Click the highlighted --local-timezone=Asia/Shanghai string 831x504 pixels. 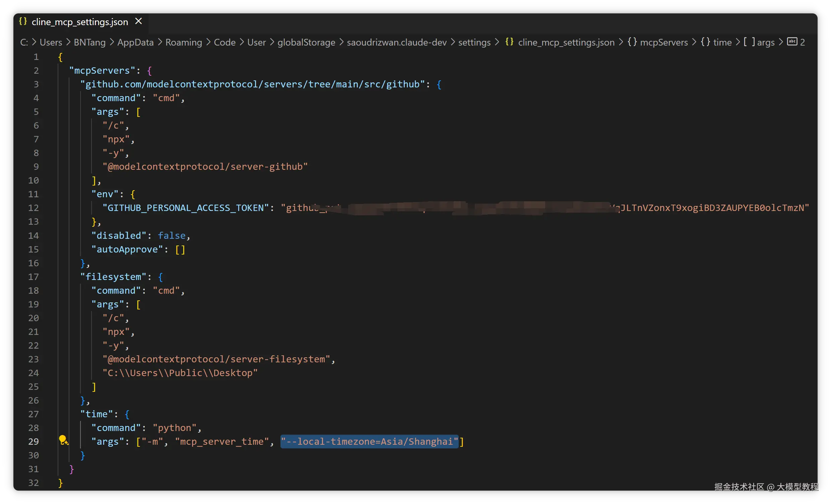(369, 442)
